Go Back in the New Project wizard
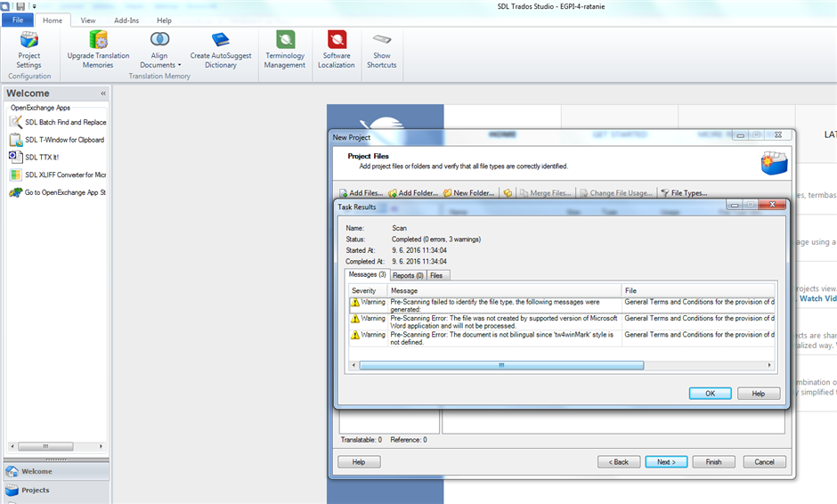 click(x=619, y=462)
